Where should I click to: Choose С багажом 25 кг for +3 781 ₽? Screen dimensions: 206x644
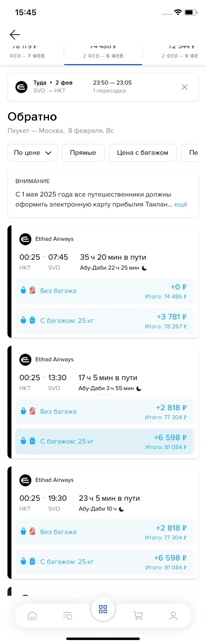click(104, 321)
